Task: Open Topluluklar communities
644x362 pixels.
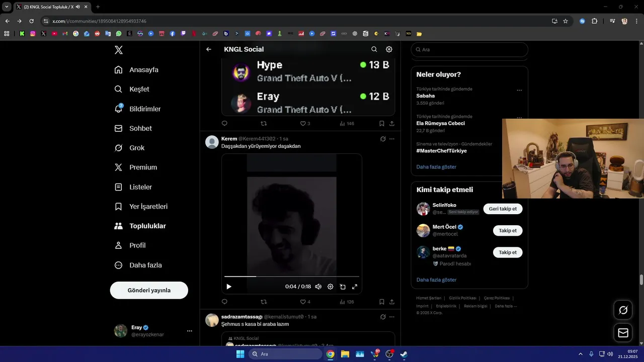Action: pyautogui.click(x=140, y=226)
